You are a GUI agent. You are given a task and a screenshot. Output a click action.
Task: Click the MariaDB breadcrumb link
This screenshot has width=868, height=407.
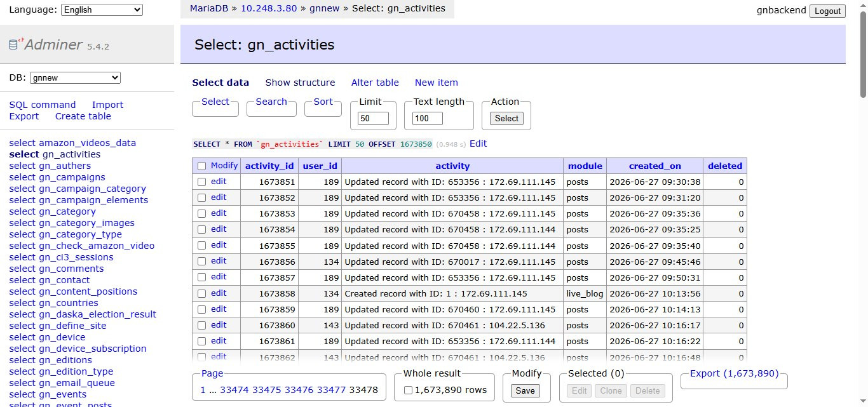click(x=209, y=9)
